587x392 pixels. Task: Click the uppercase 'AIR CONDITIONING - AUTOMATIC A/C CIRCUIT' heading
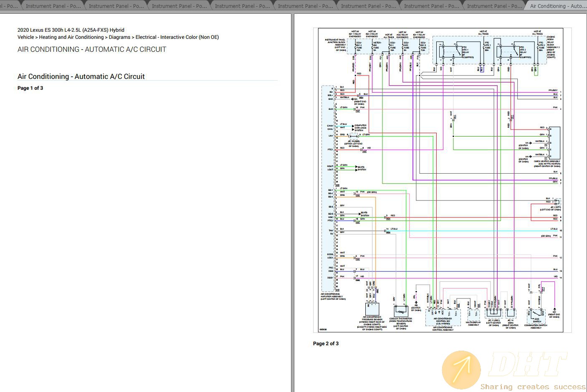tap(92, 49)
